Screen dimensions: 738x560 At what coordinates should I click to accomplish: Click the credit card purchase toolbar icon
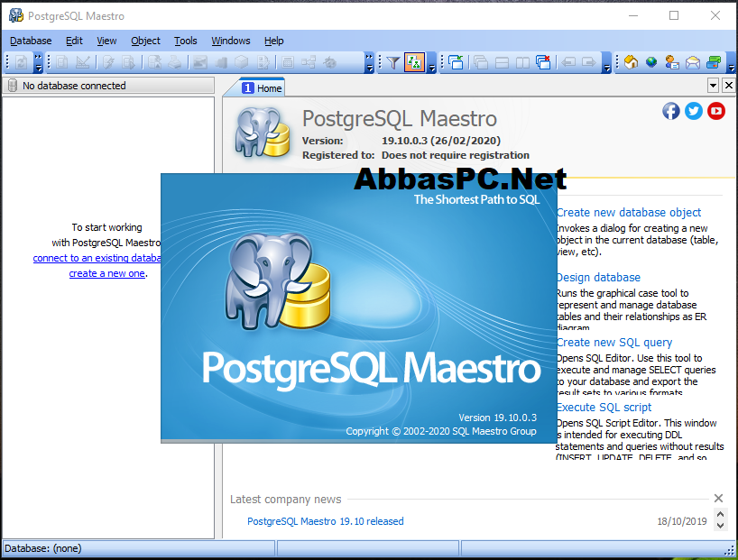[714, 62]
